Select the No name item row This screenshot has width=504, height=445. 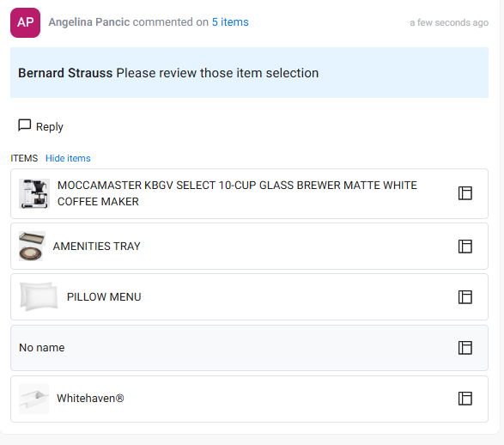tap(250, 348)
